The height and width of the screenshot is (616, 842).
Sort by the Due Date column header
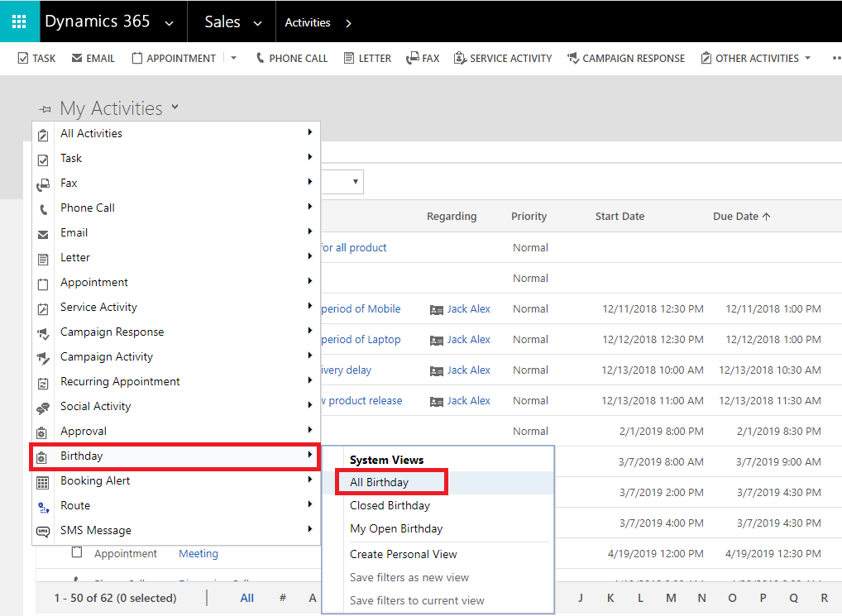742,217
